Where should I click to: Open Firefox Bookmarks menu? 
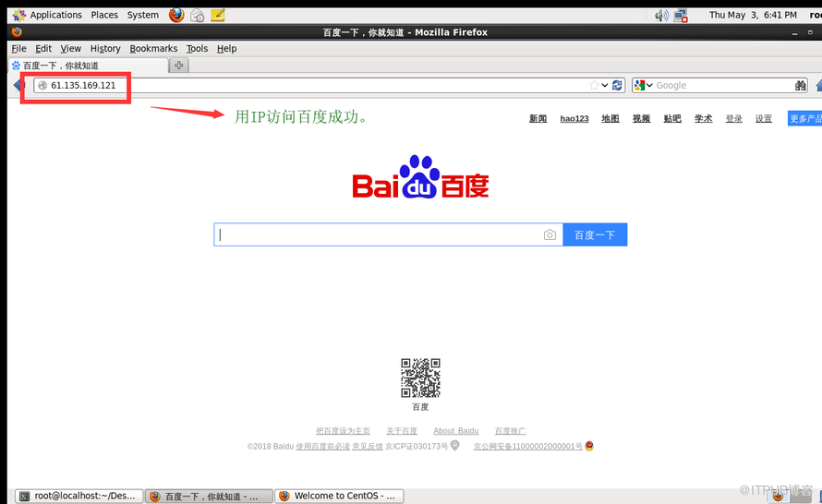[153, 48]
